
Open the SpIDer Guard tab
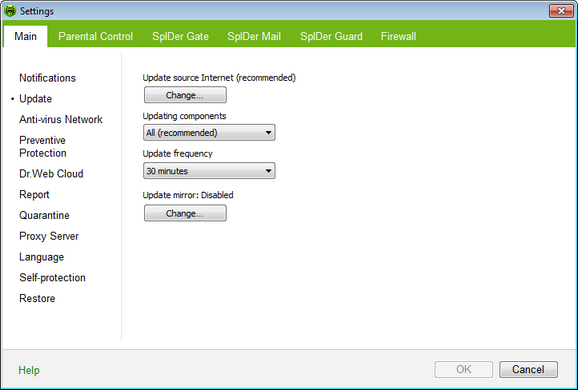pos(331,36)
